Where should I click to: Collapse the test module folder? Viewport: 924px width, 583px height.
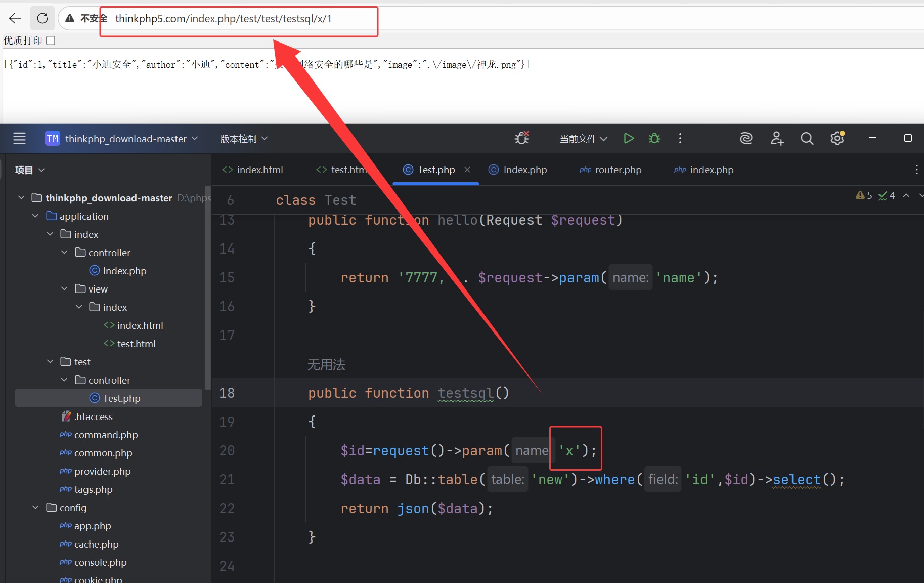pyautogui.click(x=50, y=362)
